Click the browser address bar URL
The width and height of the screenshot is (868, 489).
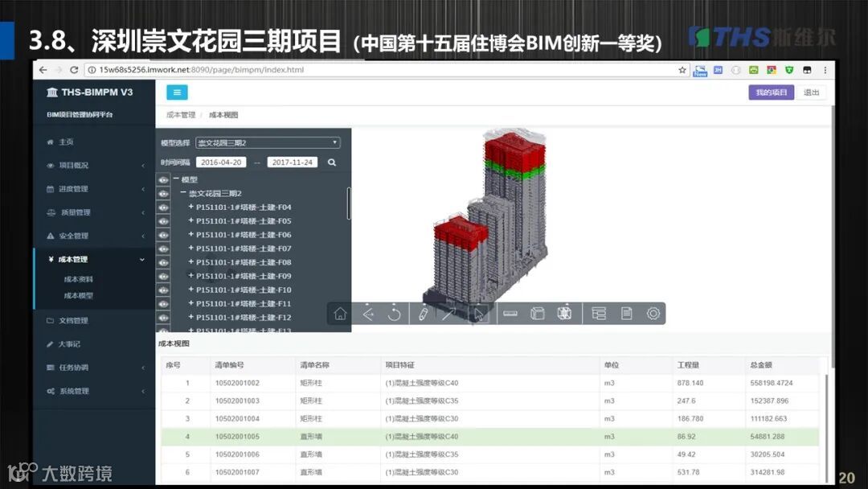(x=202, y=70)
